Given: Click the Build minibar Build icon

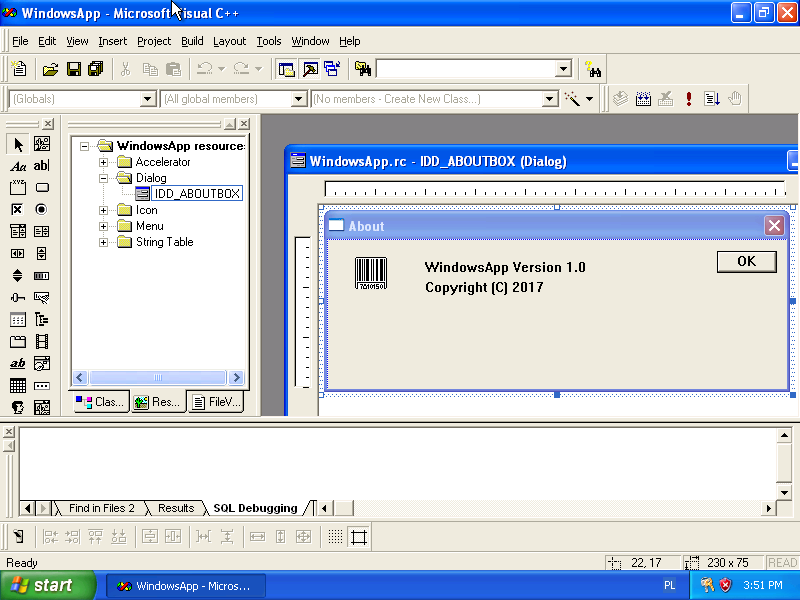Looking at the screenshot, I should coord(643,98).
